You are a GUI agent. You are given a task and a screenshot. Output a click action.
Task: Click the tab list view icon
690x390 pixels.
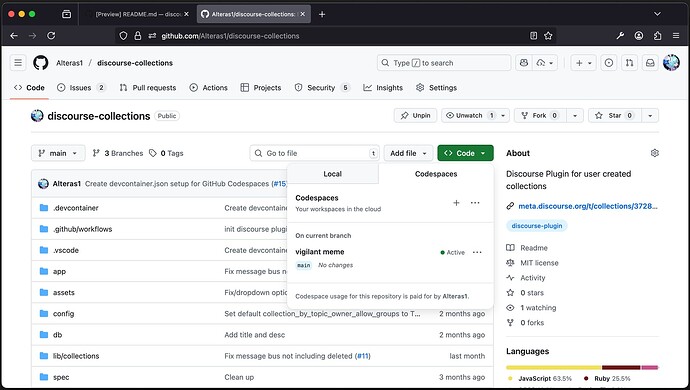66,14
